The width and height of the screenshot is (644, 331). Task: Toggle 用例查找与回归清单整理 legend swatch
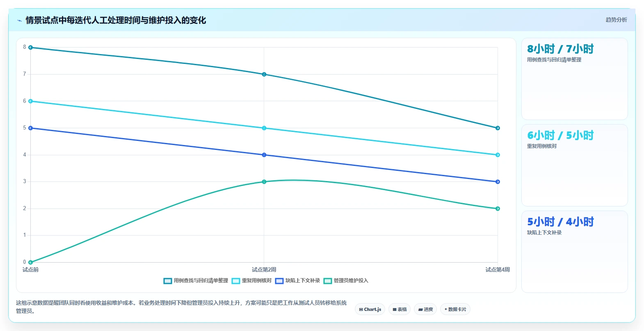[167, 281]
